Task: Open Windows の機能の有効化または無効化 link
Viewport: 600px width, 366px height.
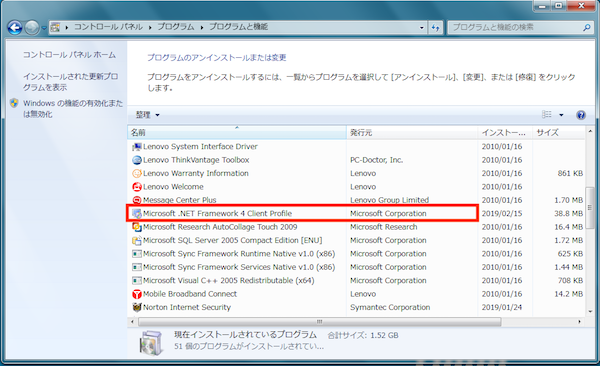Action: click(x=73, y=109)
